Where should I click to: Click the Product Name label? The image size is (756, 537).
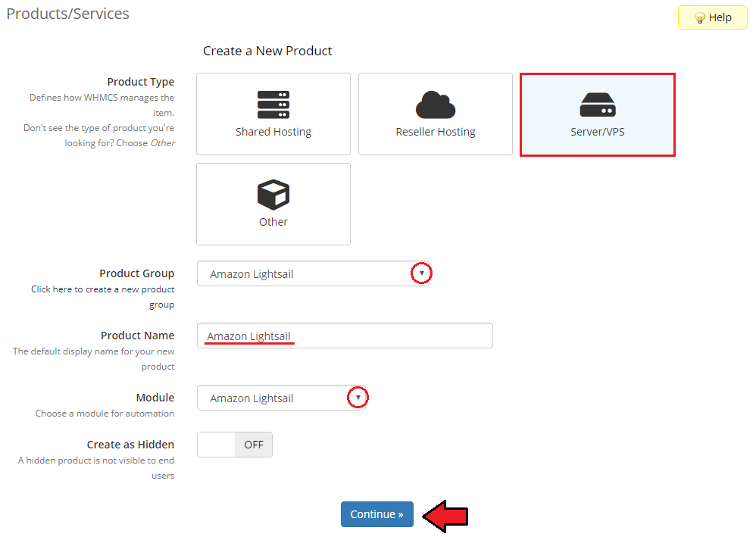pyautogui.click(x=137, y=335)
